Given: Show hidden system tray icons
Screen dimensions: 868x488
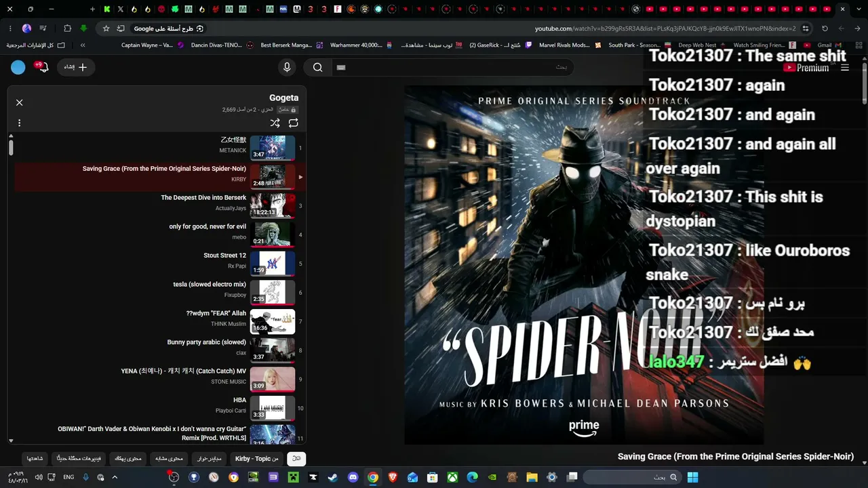Looking at the screenshot, I should tap(115, 477).
